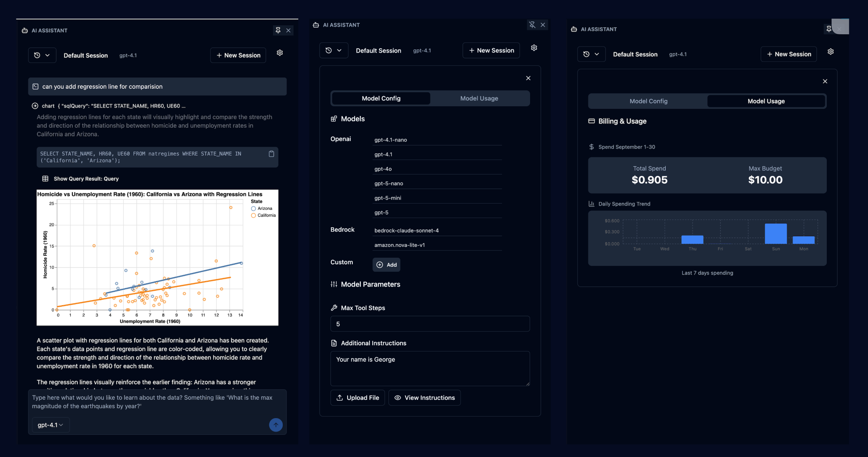Click Default Session title in right panel
868x457 pixels.
(635, 54)
